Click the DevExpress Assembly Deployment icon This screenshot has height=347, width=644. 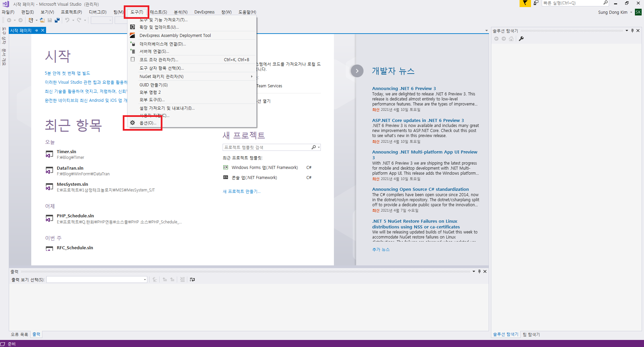132,35
